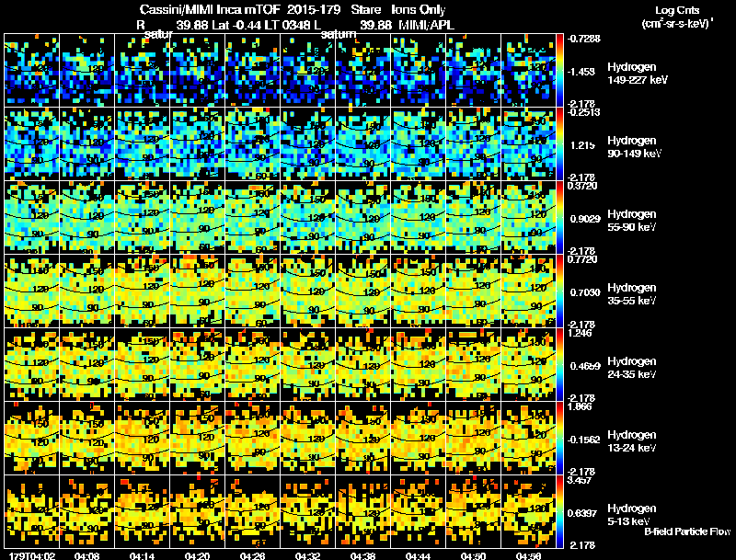Image resolution: width=736 pixels, height=560 pixels.
Task: Click the color bar beside the 55-90 keV row
Action: (x=559, y=217)
